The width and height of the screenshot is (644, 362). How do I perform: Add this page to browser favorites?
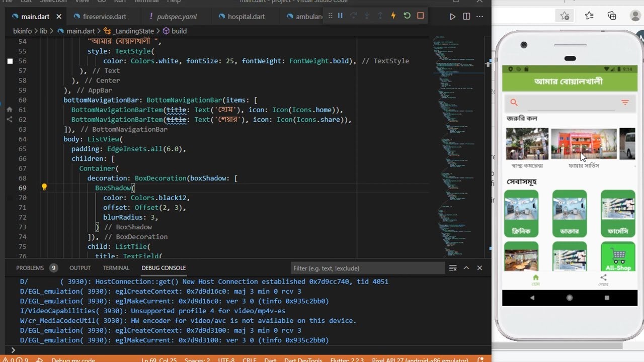click(x=565, y=16)
